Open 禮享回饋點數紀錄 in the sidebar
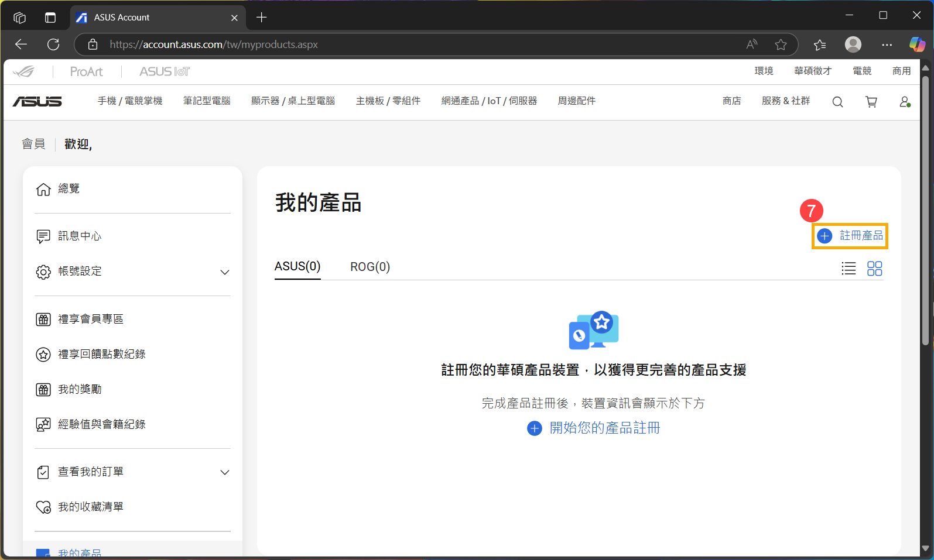 (102, 354)
